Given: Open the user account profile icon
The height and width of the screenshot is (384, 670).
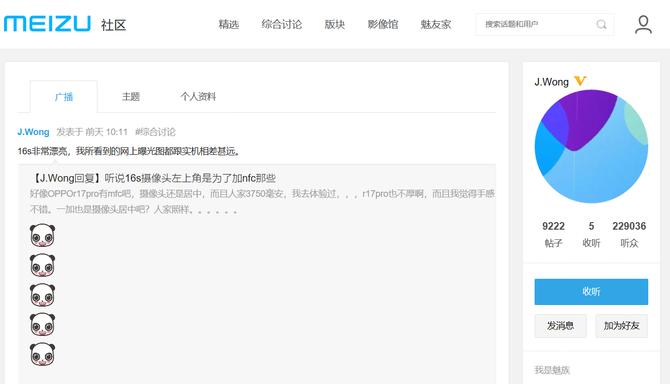Looking at the screenshot, I should point(643,24).
